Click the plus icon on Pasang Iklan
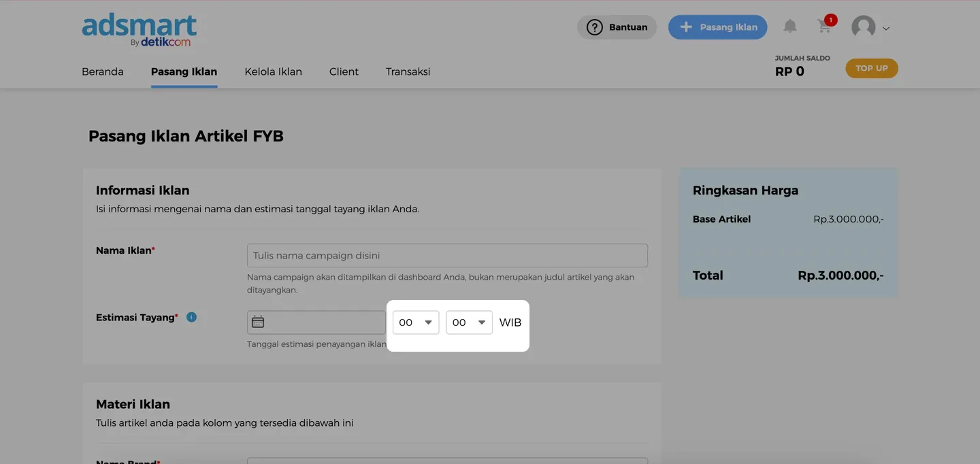Viewport: 980px width, 464px height. [x=686, y=27]
